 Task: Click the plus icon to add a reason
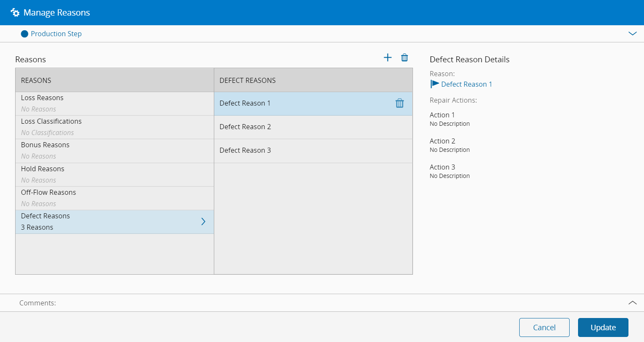tap(387, 58)
